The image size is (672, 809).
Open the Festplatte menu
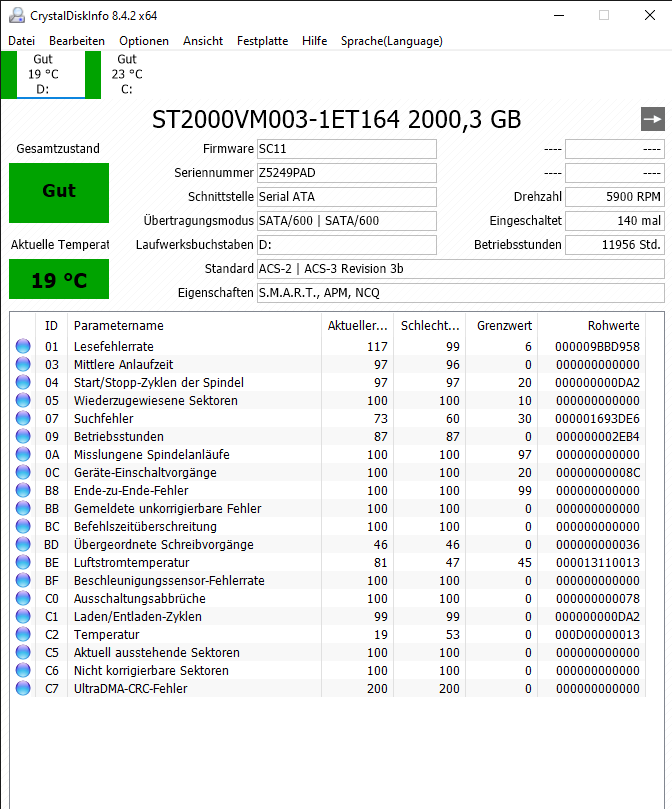(x=262, y=41)
